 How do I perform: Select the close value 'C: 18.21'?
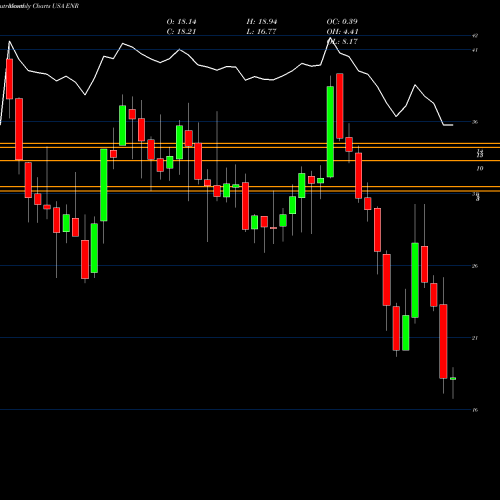181,32
